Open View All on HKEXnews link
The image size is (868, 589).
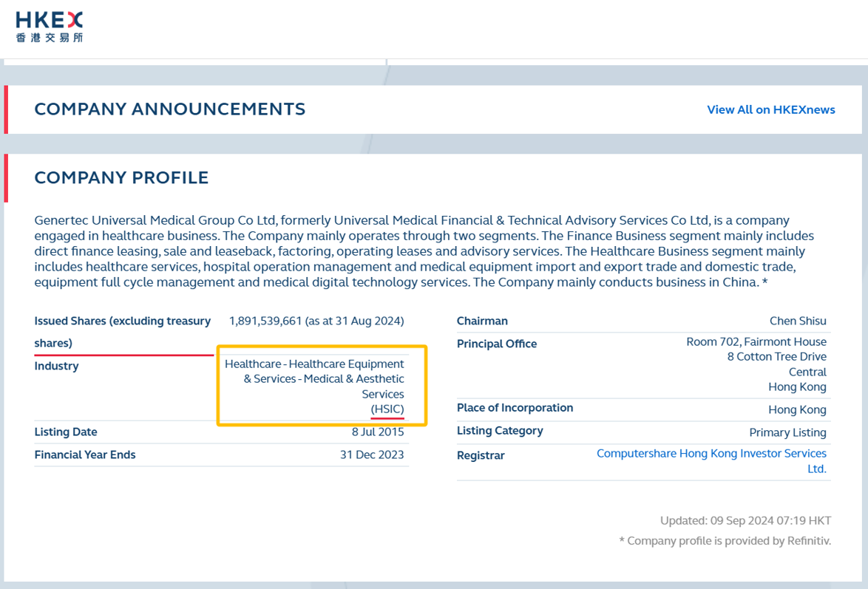tap(770, 109)
